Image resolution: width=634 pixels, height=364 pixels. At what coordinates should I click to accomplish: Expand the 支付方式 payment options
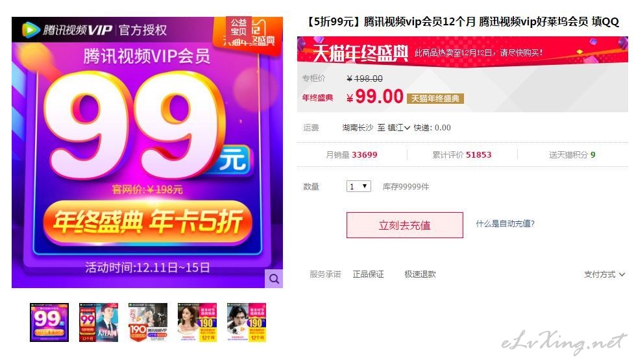coord(605,274)
